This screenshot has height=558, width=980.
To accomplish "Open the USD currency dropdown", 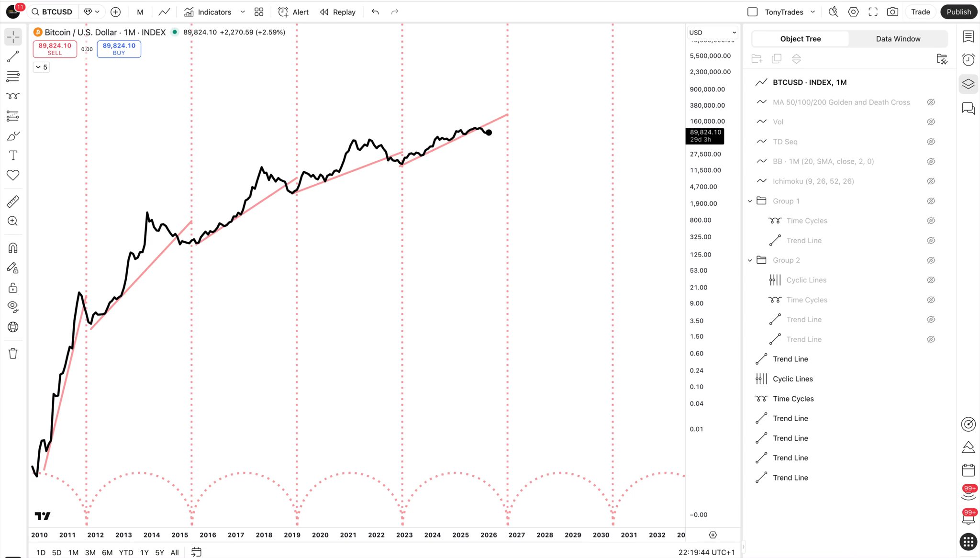I will point(712,33).
